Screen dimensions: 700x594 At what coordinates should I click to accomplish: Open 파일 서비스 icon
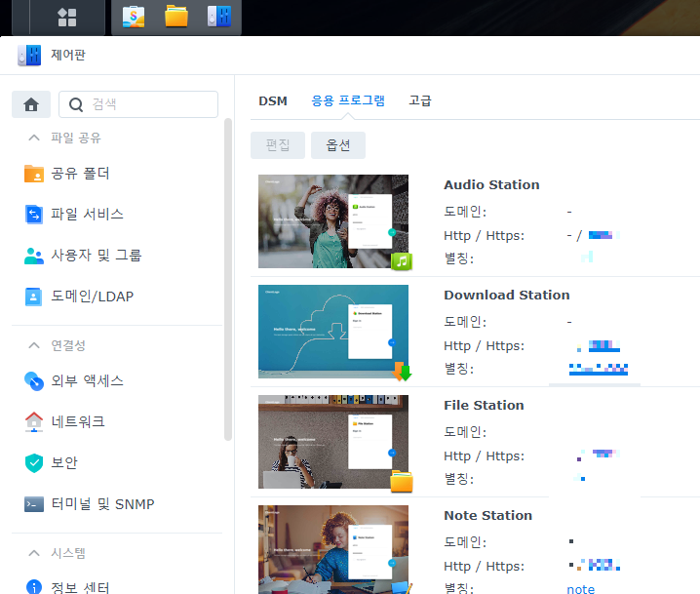[x=34, y=215]
